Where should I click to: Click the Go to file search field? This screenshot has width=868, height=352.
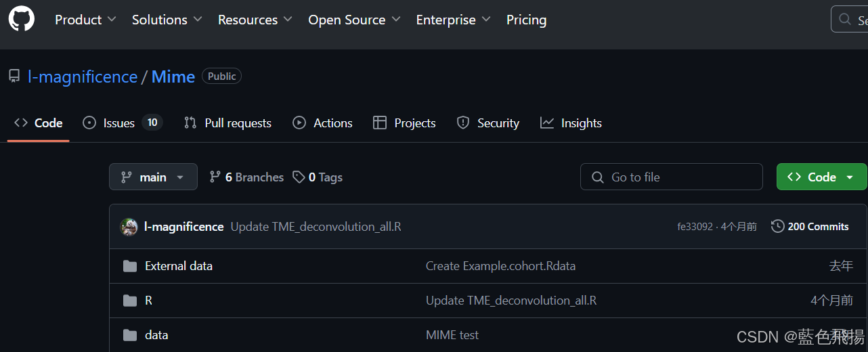671,177
